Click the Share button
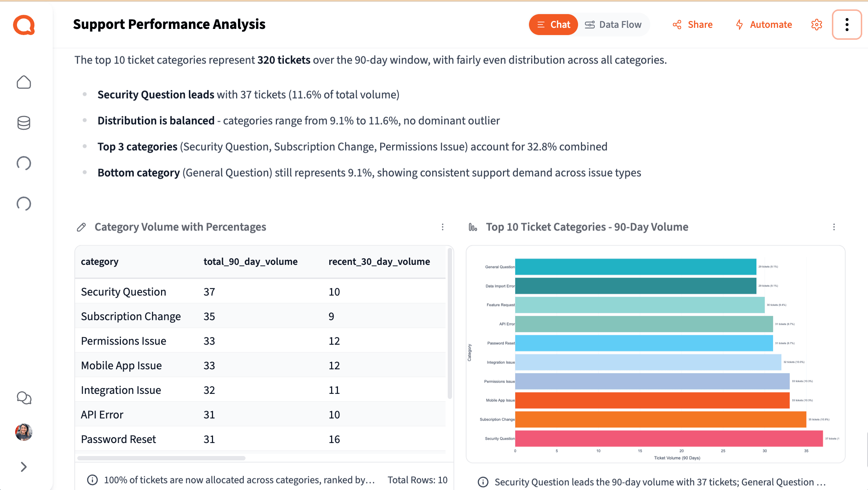 click(x=693, y=25)
